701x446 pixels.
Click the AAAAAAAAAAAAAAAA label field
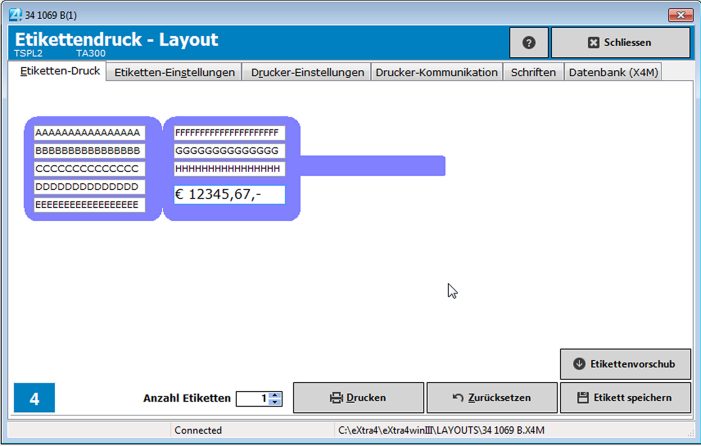click(89, 133)
